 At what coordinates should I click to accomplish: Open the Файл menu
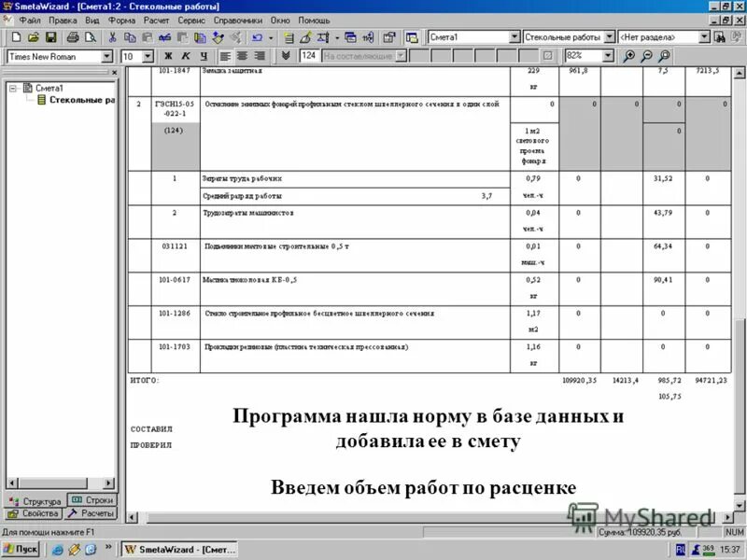pyautogui.click(x=30, y=21)
